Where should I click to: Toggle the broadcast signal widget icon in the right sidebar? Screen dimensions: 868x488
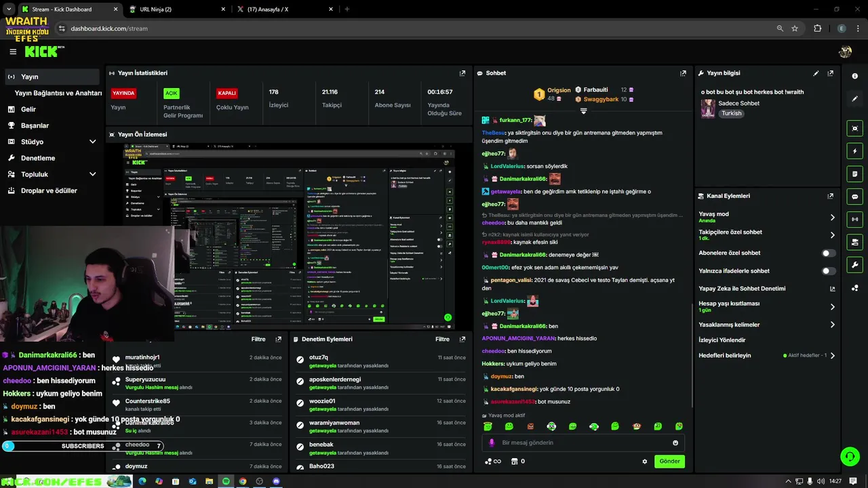[x=854, y=220]
